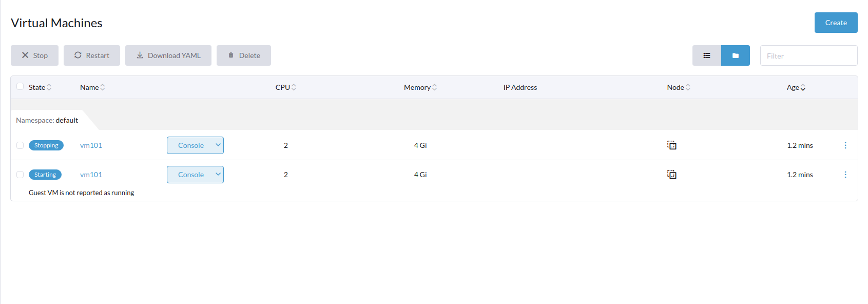The image size is (868, 304).
Task: Click the Restart circular arrow icon
Action: tap(78, 55)
